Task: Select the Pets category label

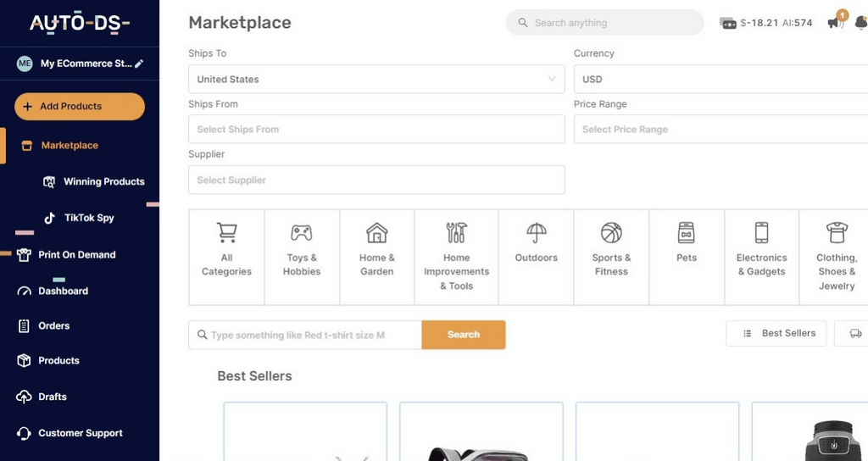Action: coord(687,258)
